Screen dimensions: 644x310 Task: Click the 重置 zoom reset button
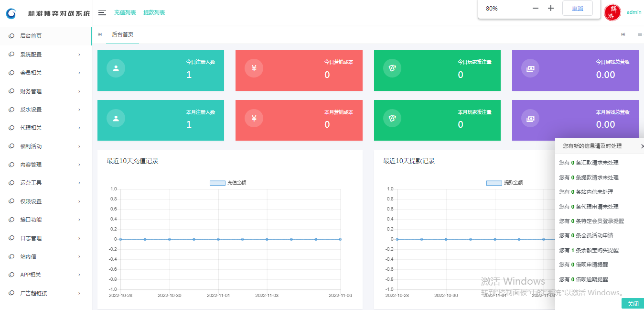[577, 8]
